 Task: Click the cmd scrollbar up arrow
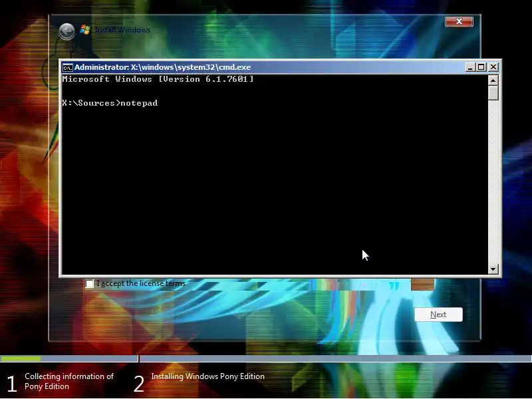click(493, 80)
